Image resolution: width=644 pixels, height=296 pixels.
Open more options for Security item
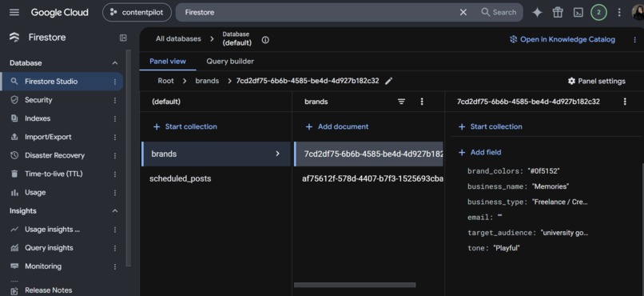pos(115,100)
